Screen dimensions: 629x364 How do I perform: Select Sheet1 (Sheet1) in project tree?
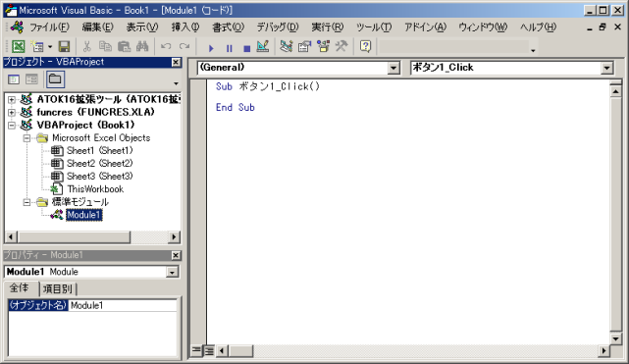tap(99, 151)
